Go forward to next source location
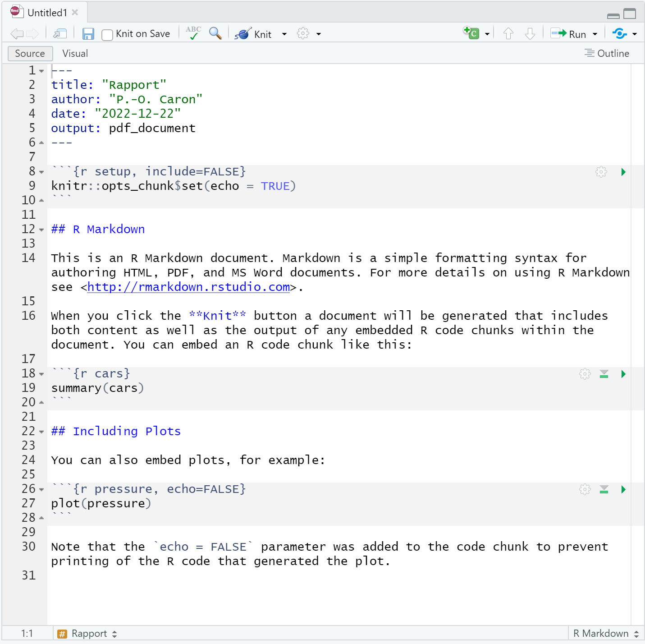This screenshot has width=645, height=644. click(32, 34)
